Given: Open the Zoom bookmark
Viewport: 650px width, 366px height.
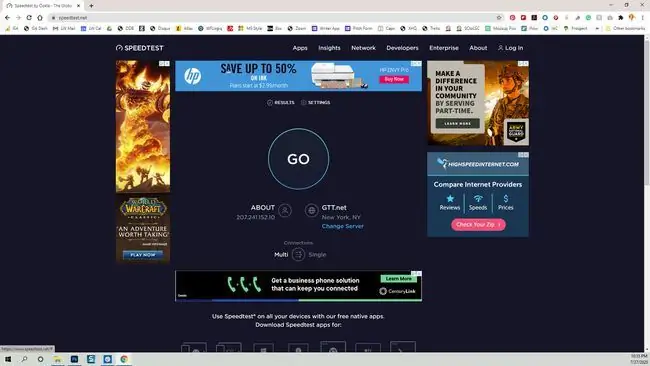Looking at the screenshot, I should pyautogui.click(x=297, y=28).
